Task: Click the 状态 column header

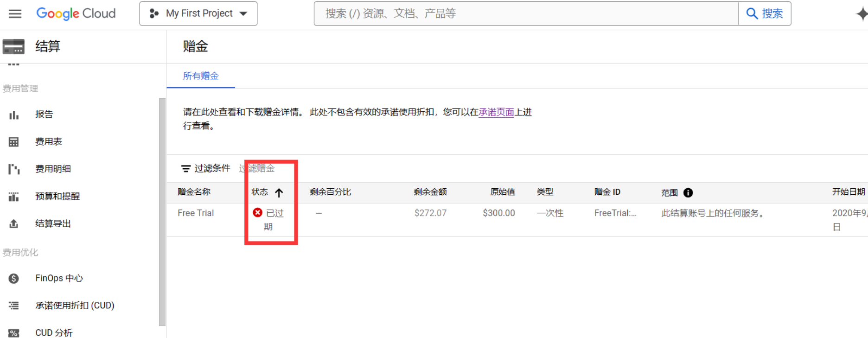Action: tap(260, 192)
